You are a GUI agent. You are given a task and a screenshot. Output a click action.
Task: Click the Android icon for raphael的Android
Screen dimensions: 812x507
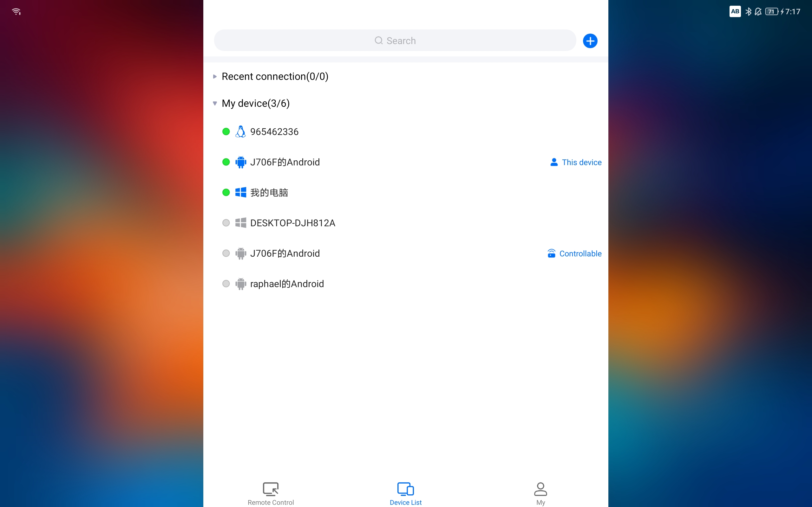click(x=240, y=283)
